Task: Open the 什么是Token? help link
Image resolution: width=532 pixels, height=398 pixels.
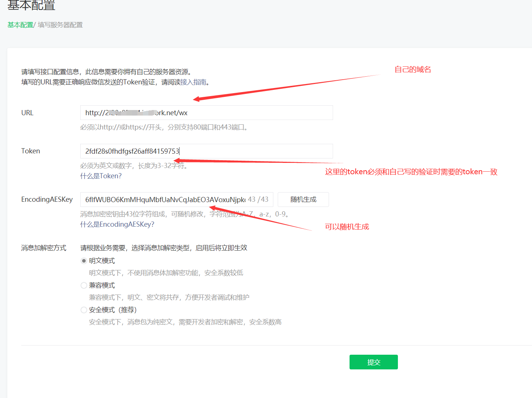Action: [x=100, y=176]
